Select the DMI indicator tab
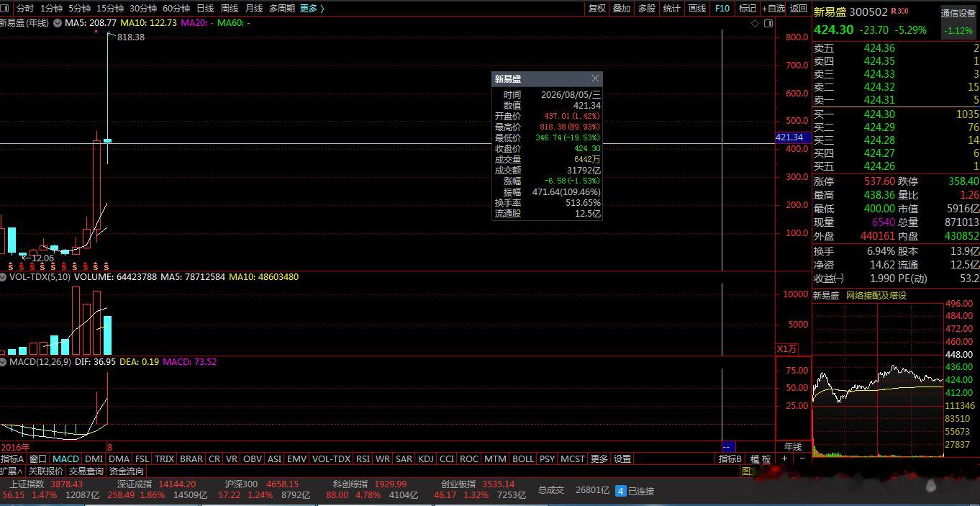The image size is (980, 506). 94,458
